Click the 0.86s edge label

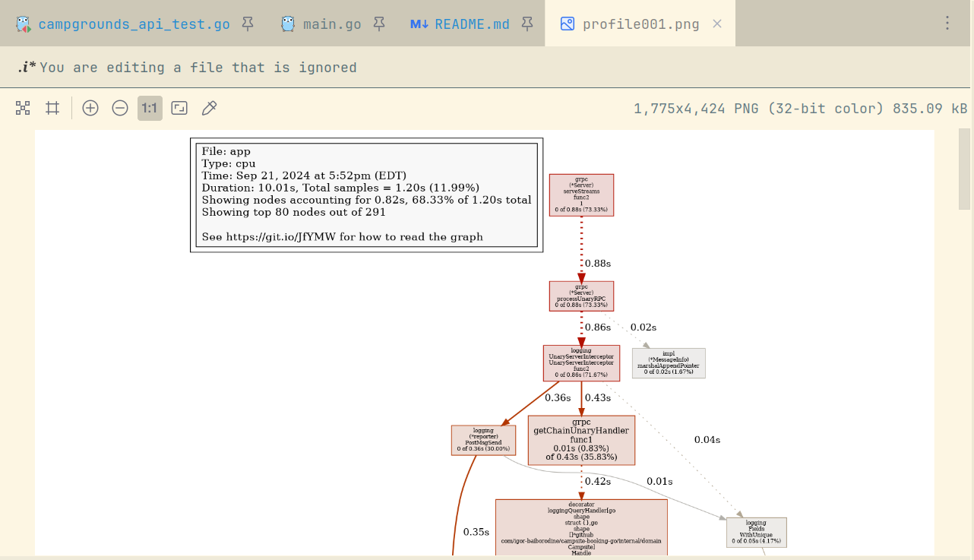(x=598, y=327)
